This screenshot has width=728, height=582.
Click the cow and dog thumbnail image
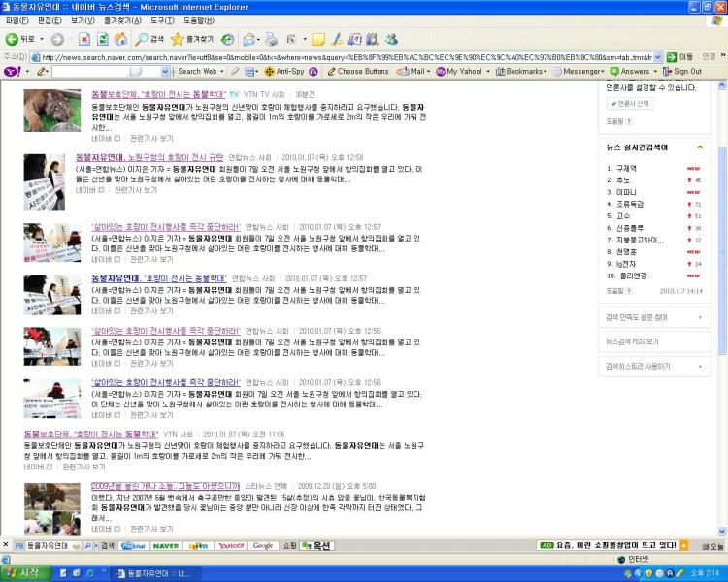52,509
